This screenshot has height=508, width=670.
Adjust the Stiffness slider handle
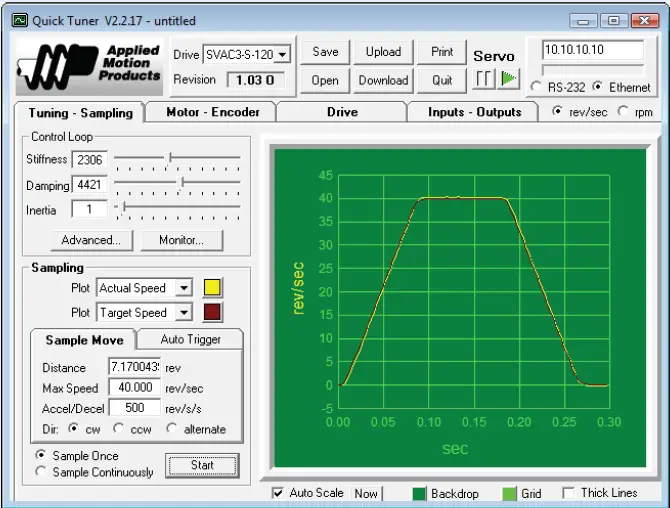click(169, 158)
